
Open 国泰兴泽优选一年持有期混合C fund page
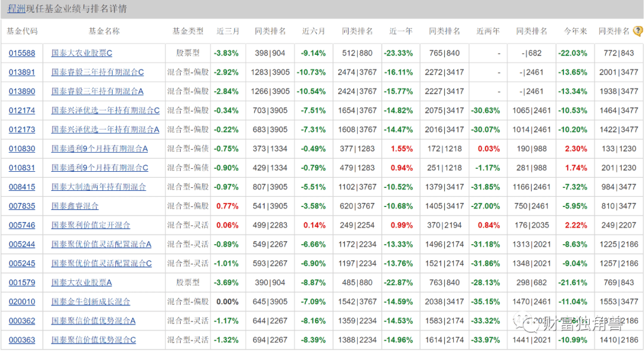click(x=106, y=110)
